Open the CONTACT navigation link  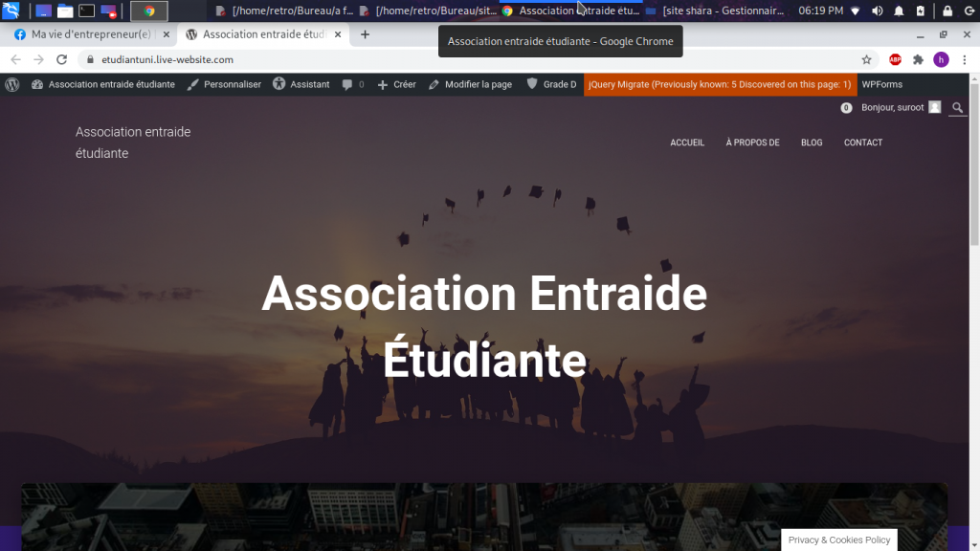[863, 143]
